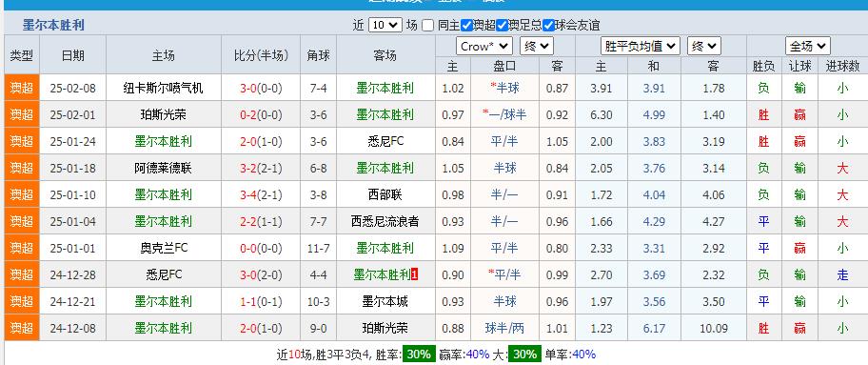Open the 全场 dropdown
This screenshot has height=365, width=868.
click(x=808, y=46)
